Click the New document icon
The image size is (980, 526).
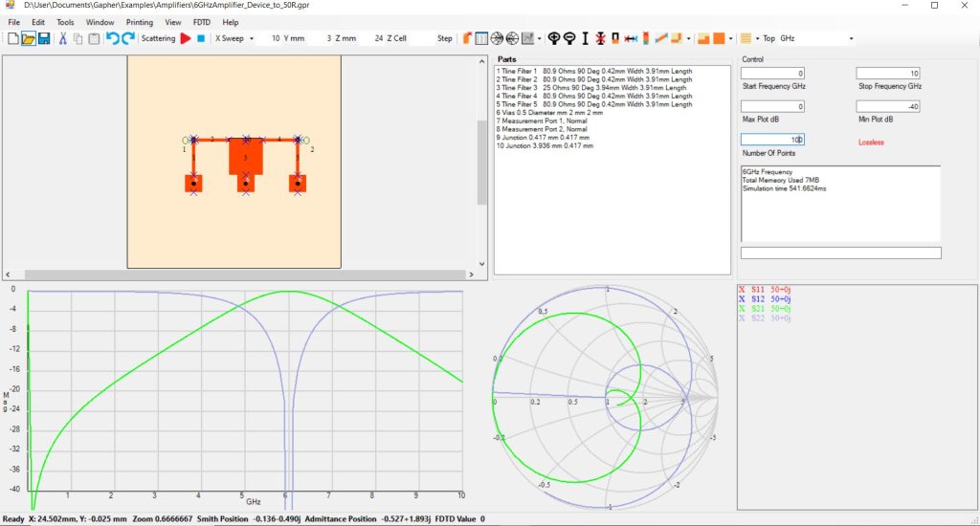click(12, 38)
